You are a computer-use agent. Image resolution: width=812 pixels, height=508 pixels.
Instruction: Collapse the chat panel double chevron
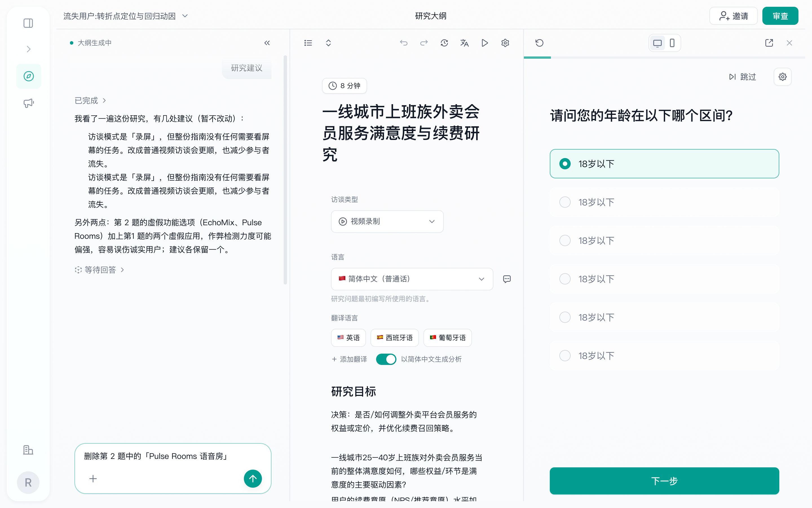tap(267, 43)
